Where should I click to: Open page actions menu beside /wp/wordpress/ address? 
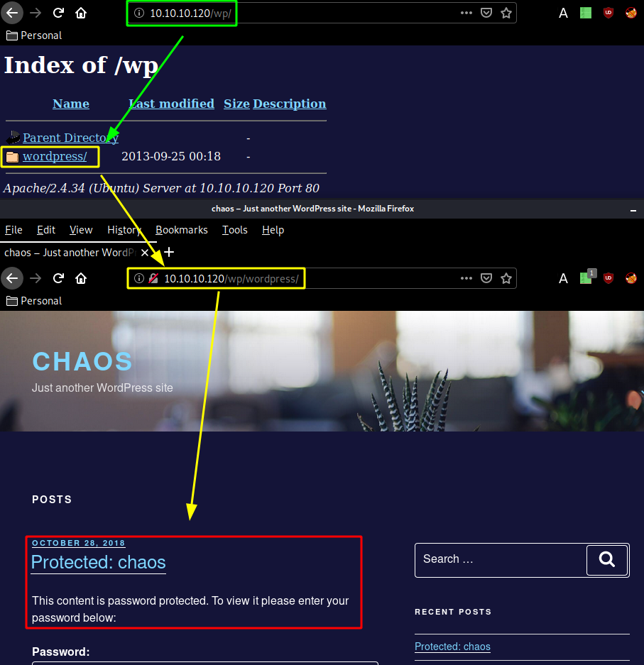coord(466,279)
